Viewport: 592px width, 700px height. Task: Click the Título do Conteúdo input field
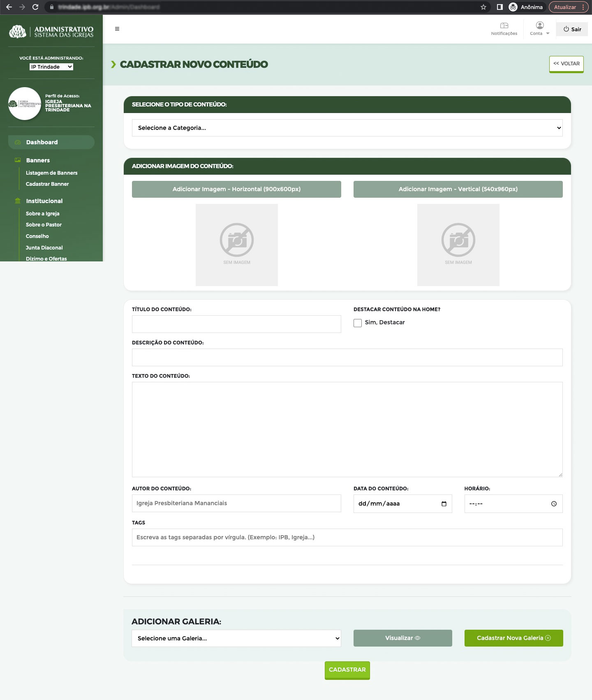[236, 324]
